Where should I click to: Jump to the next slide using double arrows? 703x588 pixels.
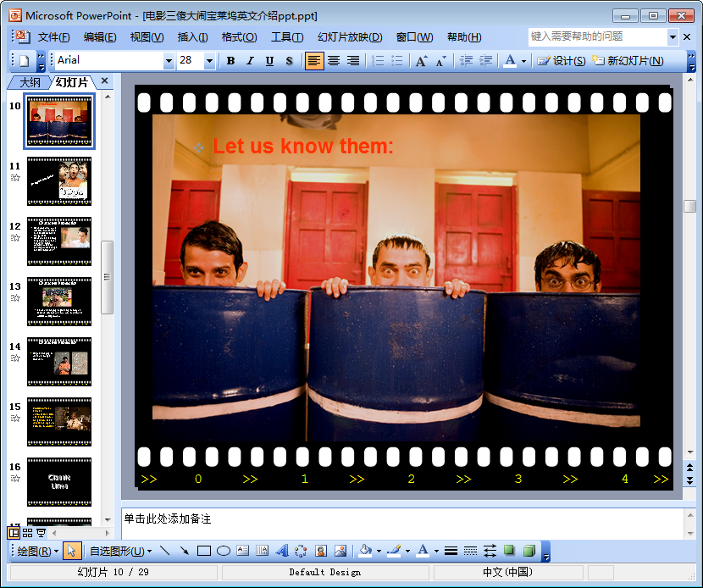click(x=689, y=480)
